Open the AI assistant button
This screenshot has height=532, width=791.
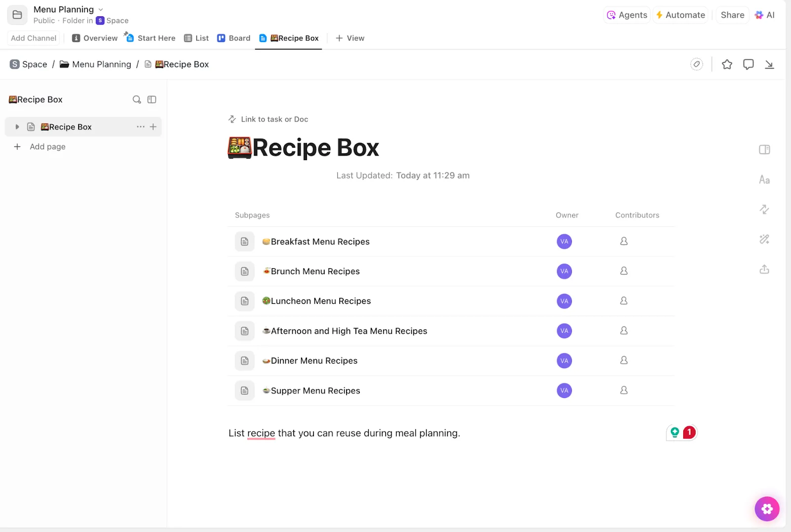pos(764,15)
